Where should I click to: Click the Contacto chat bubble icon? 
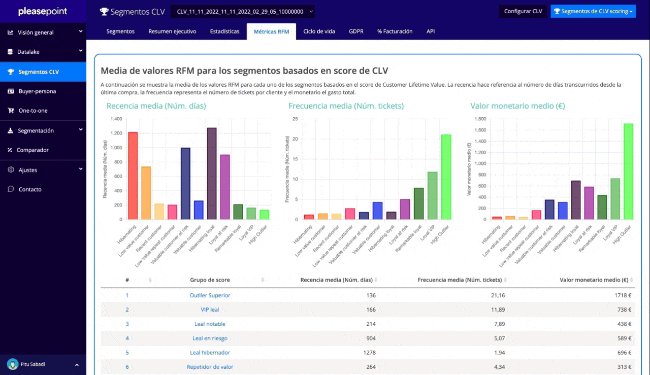[11, 189]
